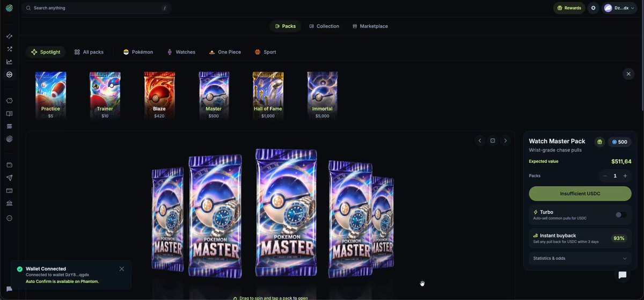Open the piggy bank icon in sidebar

coord(9,101)
